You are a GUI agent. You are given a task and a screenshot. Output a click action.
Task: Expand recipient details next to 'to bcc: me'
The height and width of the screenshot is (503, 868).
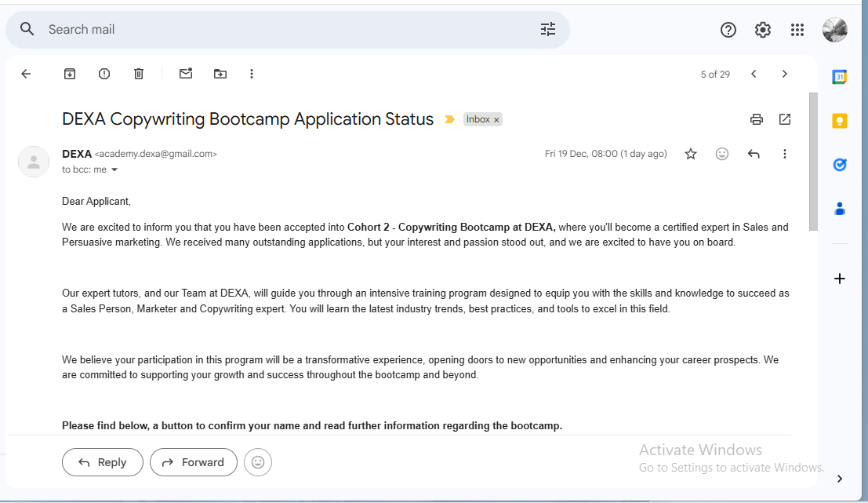(x=114, y=169)
